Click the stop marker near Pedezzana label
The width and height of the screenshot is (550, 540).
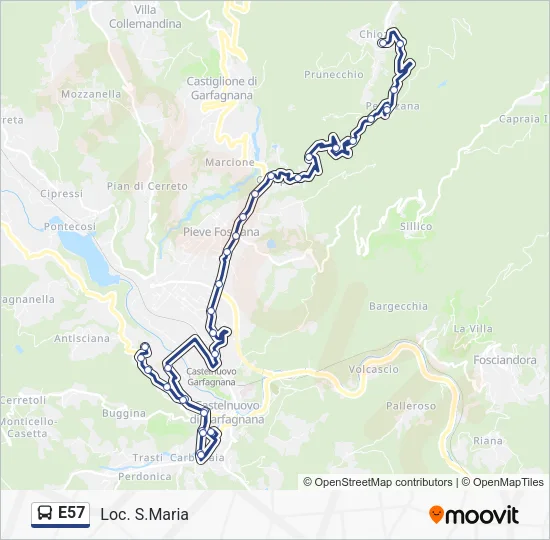click(x=387, y=110)
